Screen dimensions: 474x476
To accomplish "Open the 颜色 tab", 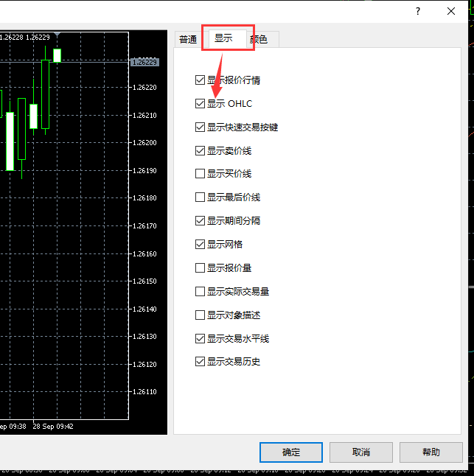I will [260, 40].
